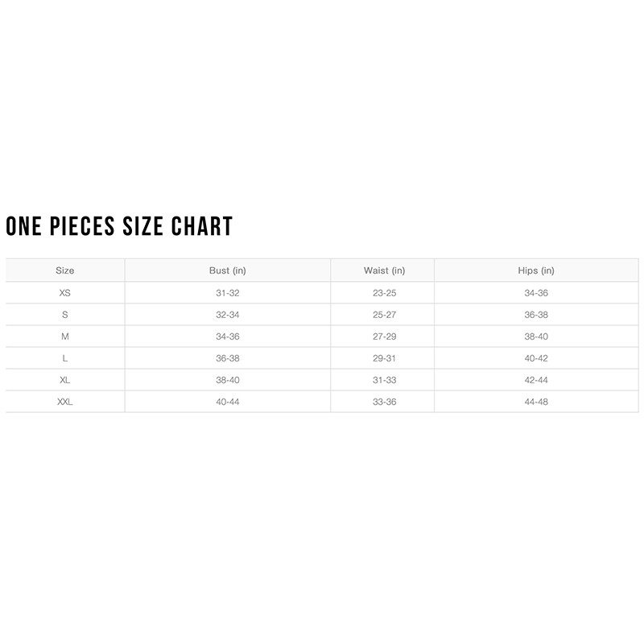Image resolution: width=644 pixels, height=644 pixels.
Task: Select the XXL hips value 44-48
Action: point(536,402)
